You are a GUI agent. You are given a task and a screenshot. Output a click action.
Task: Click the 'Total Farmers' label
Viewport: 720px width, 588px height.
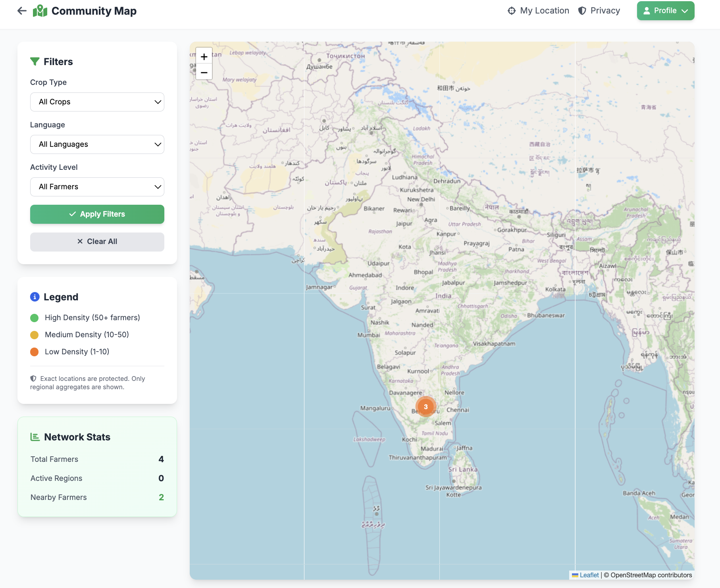[x=54, y=459]
